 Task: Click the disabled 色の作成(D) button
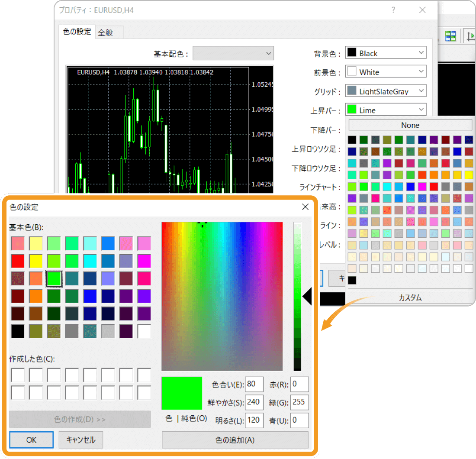[x=80, y=419]
